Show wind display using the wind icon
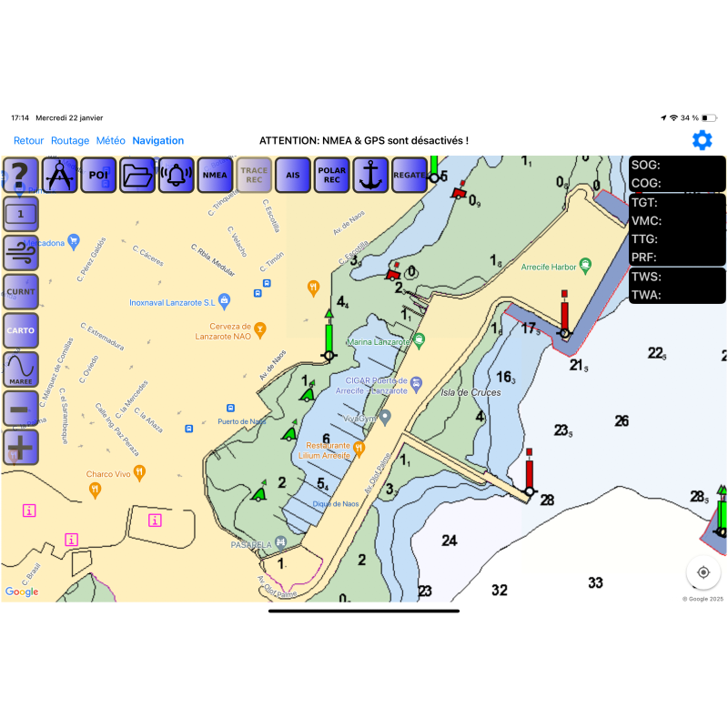The width and height of the screenshot is (728, 728). 20,253
